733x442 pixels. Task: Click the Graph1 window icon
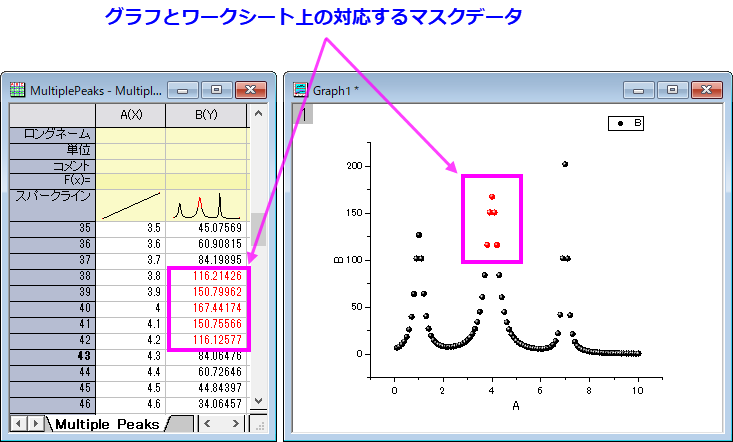point(300,89)
